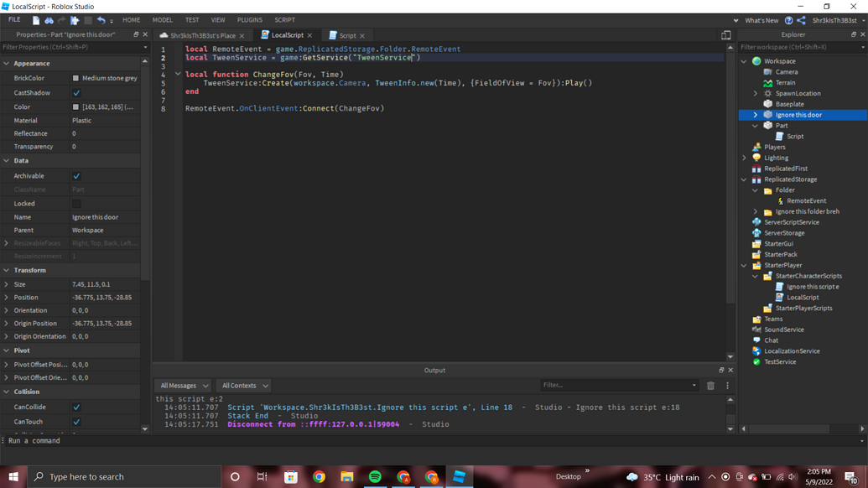Select TestService in Explorer
Screen dimensions: 868x488
tap(780, 362)
